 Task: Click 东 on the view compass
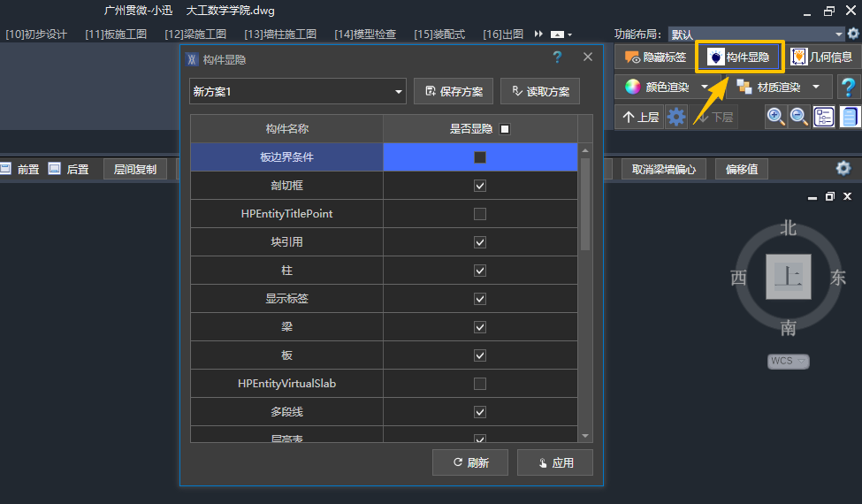click(838, 278)
